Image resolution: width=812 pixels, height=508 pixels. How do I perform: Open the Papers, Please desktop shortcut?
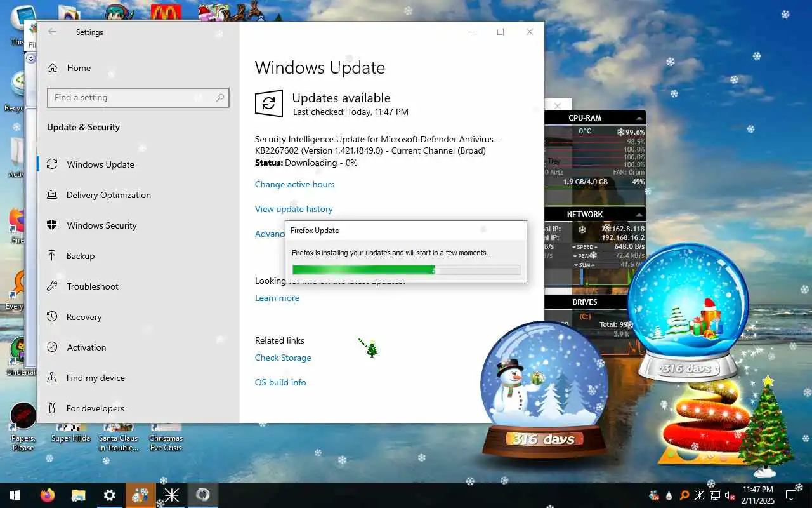(x=23, y=427)
